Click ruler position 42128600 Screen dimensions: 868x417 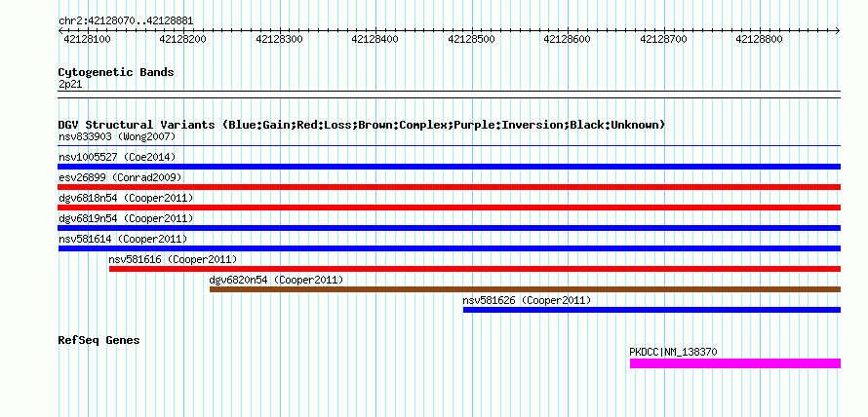click(568, 39)
